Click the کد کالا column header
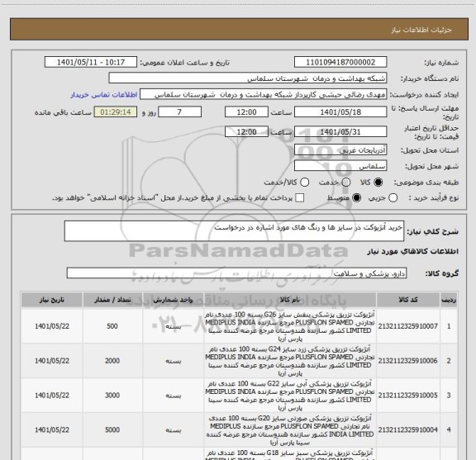The image size is (476, 460). [408, 300]
